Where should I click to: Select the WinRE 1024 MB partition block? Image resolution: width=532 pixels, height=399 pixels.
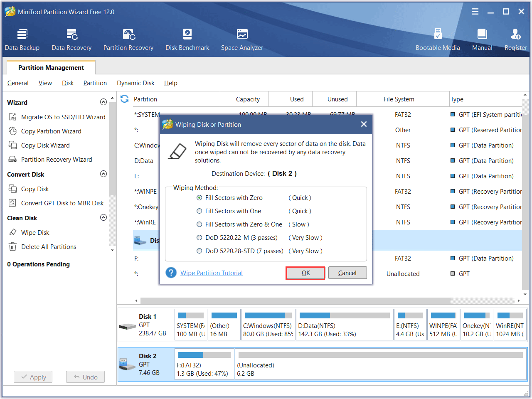[510, 325]
